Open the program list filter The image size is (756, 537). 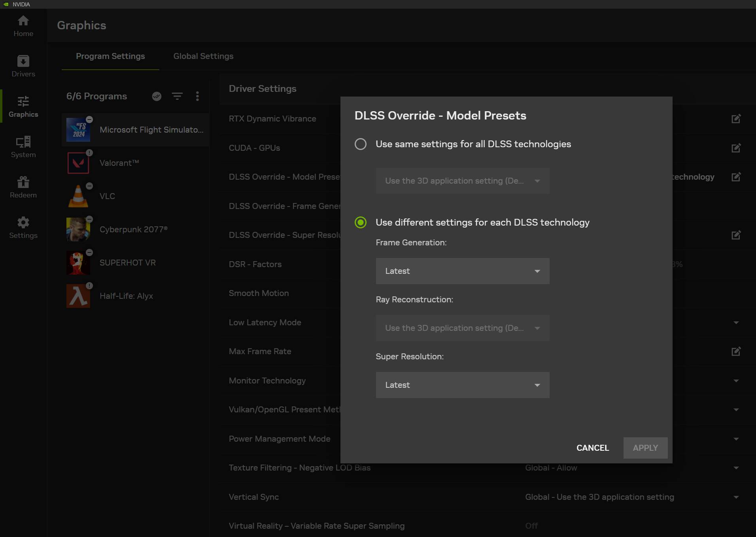(x=178, y=96)
